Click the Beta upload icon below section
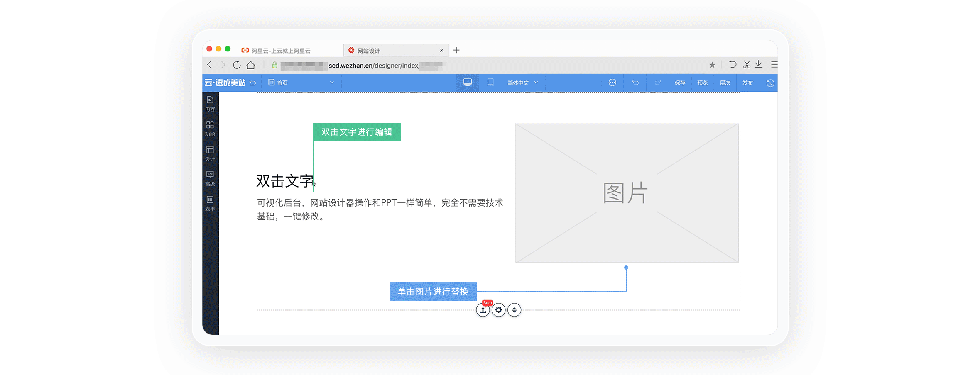Viewport: 980px width, 375px height. click(x=483, y=310)
